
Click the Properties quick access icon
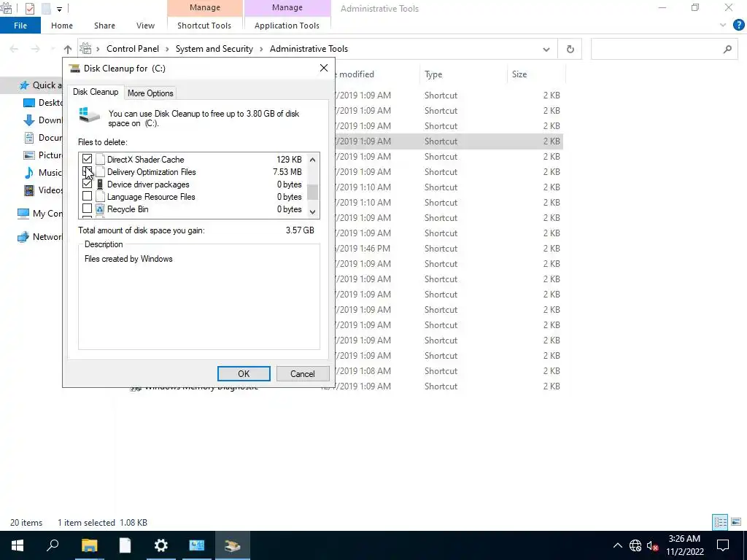[29, 8]
